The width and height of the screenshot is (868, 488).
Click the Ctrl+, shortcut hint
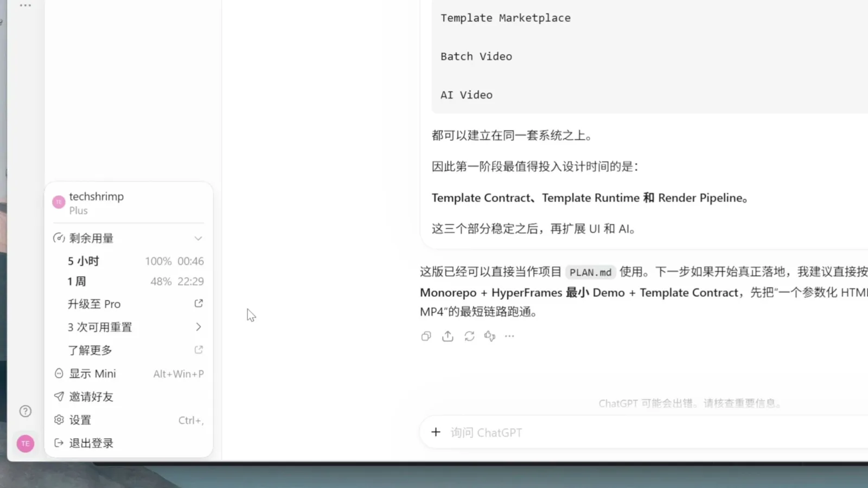tap(191, 420)
